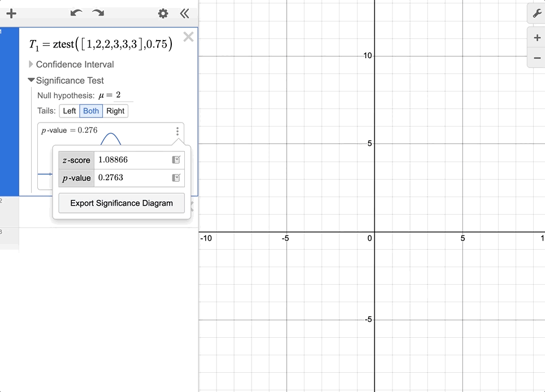The width and height of the screenshot is (545, 392).
Task: Add a new expression with the plus icon
Action: coord(11,13)
